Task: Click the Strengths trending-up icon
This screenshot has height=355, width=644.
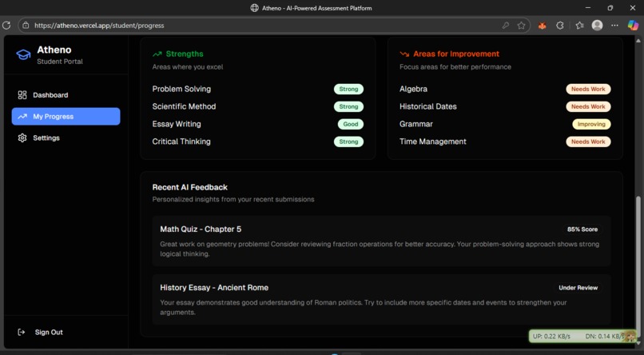Action: pyautogui.click(x=157, y=54)
